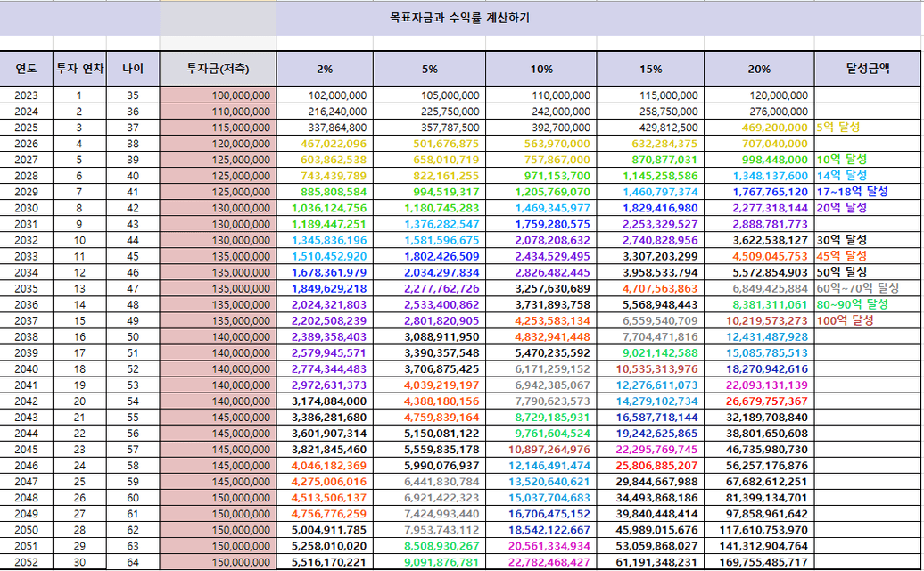Select the 169,755,485,717 value cell
Screen dimensions: 924x571
pos(758,562)
